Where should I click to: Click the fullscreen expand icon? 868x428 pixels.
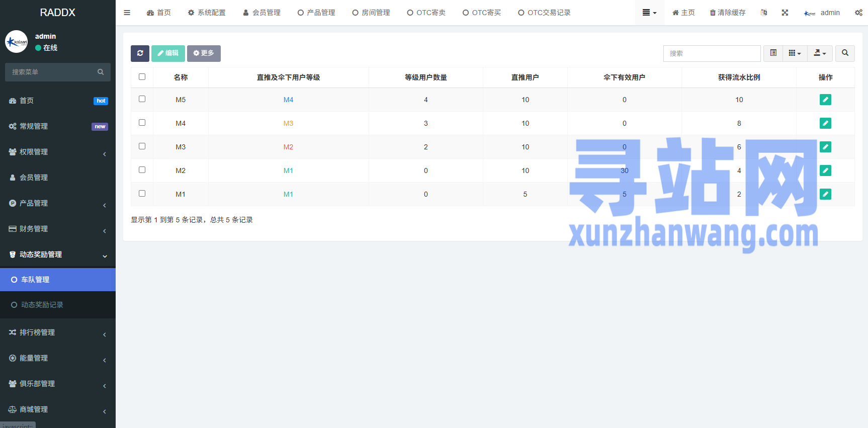tap(785, 13)
